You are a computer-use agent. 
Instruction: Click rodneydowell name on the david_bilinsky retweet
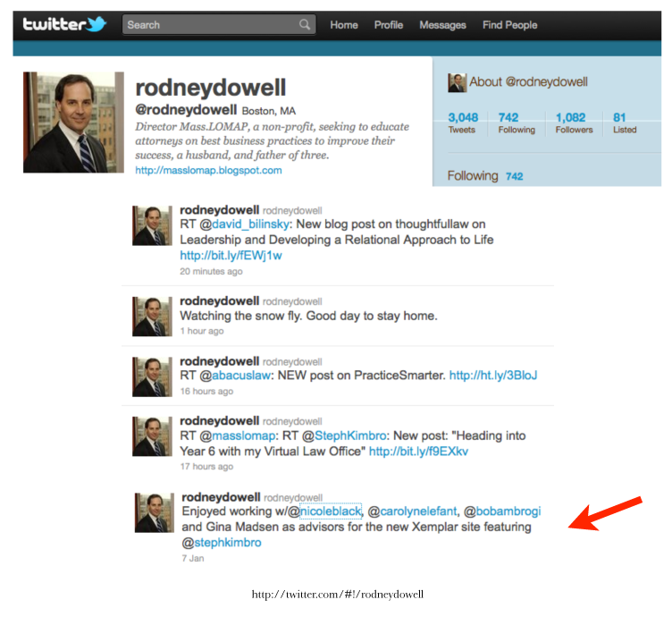point(220,210)
